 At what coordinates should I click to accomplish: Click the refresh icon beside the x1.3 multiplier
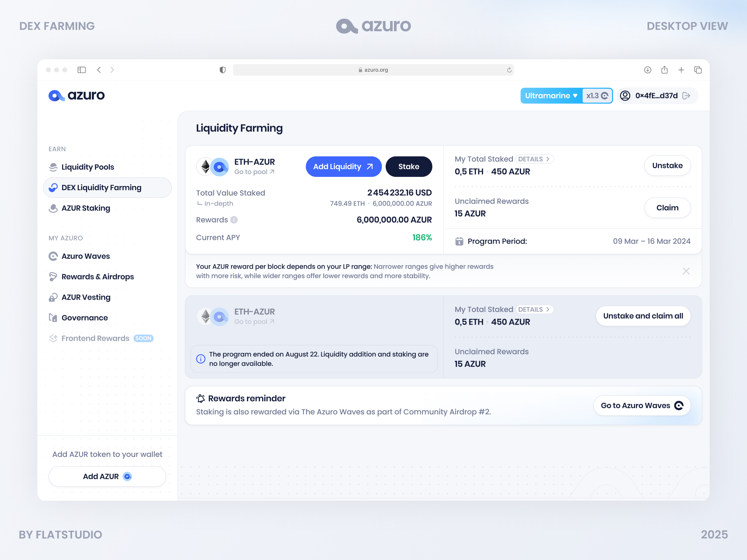[605, 95]
